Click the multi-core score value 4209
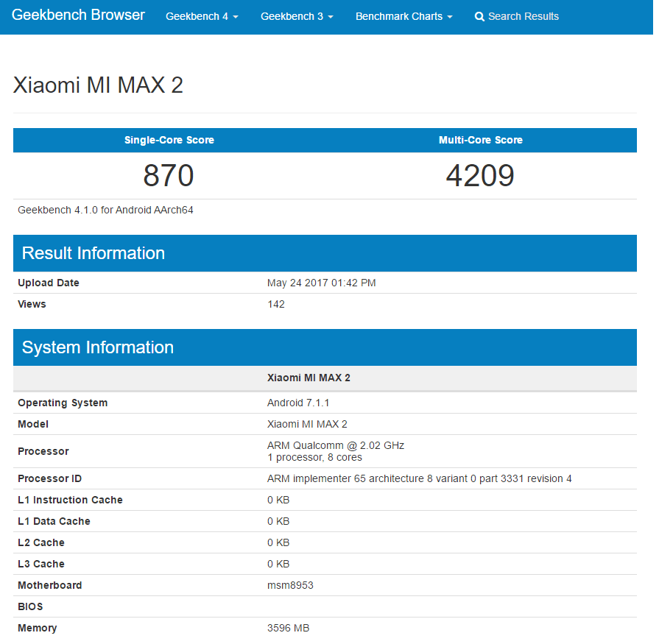 pos(480,176)
